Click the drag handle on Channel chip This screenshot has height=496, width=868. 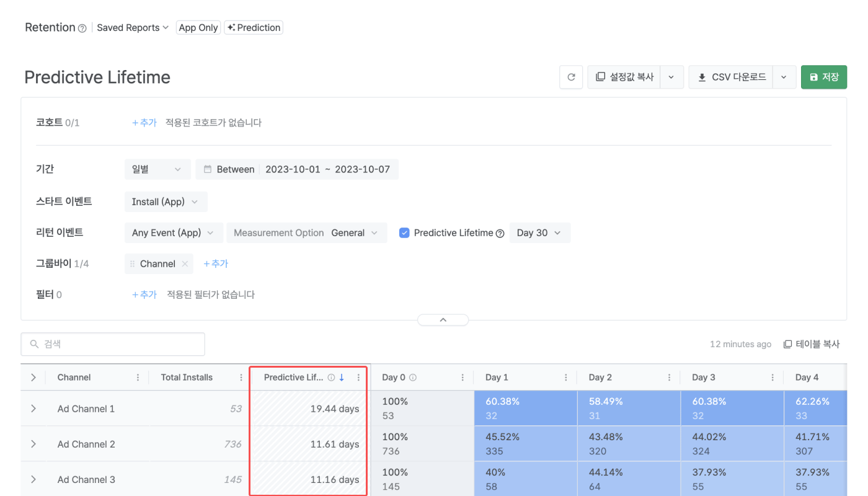[x=132, y=264]
